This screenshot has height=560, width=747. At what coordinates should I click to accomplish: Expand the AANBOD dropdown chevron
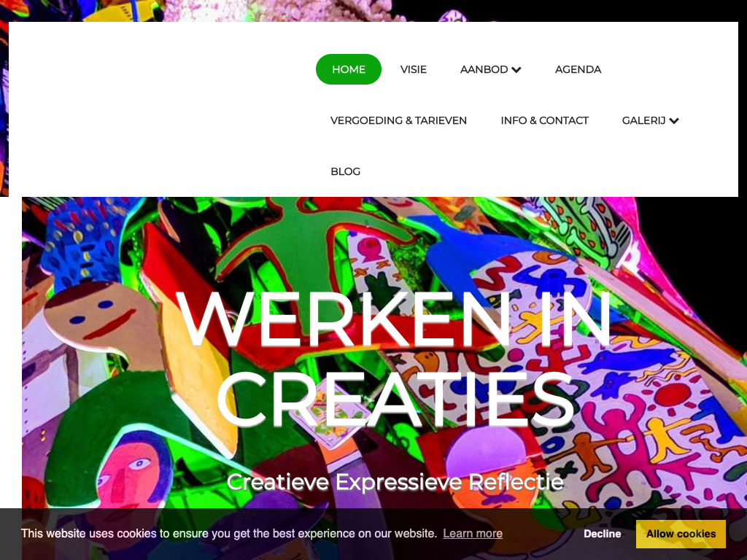[x=516, y=70]
